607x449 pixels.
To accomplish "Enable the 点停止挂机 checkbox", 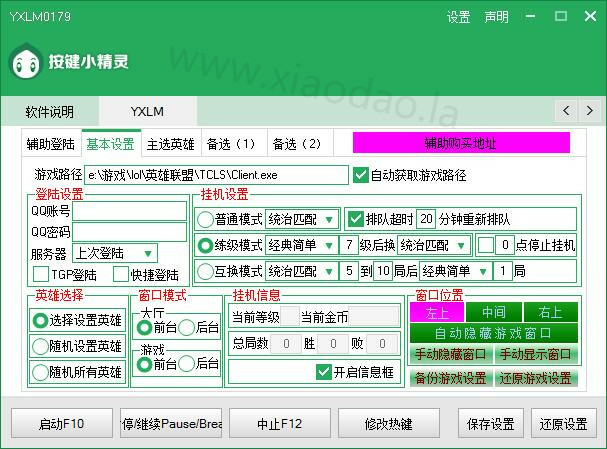I will pyautogui.click(x=485, y=245).
